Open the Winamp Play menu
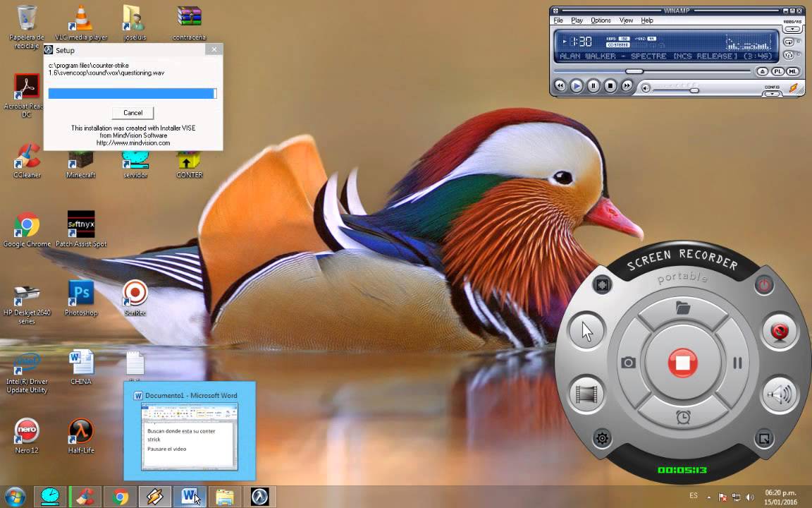 (577, 20)
